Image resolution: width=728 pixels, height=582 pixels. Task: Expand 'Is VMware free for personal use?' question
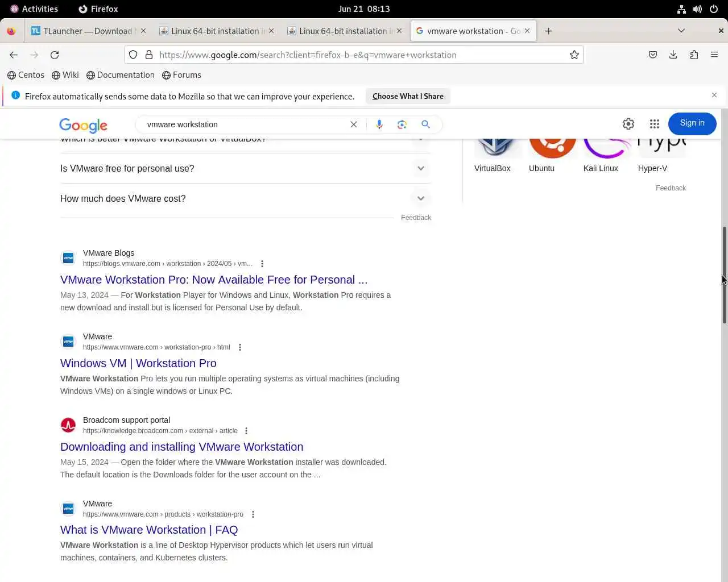coord(245,168)
